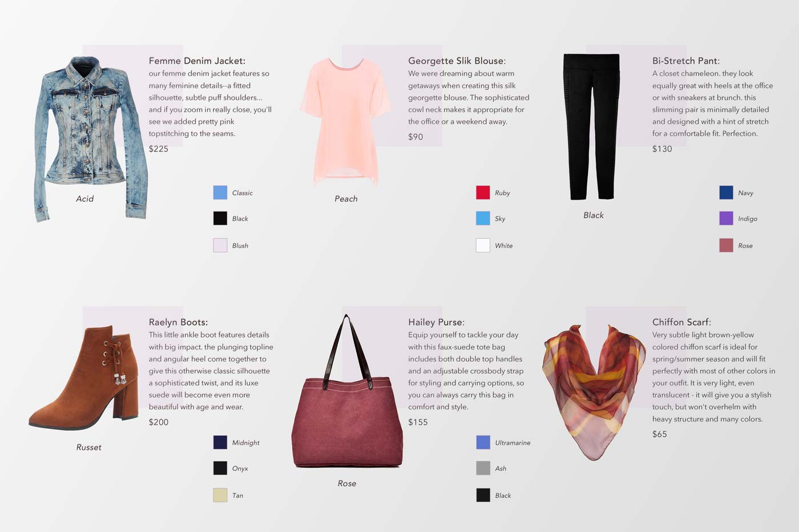This screenshot has width=799, height=532.
Task: View the peach blouse product photo
Action: (x=339, y=121)
